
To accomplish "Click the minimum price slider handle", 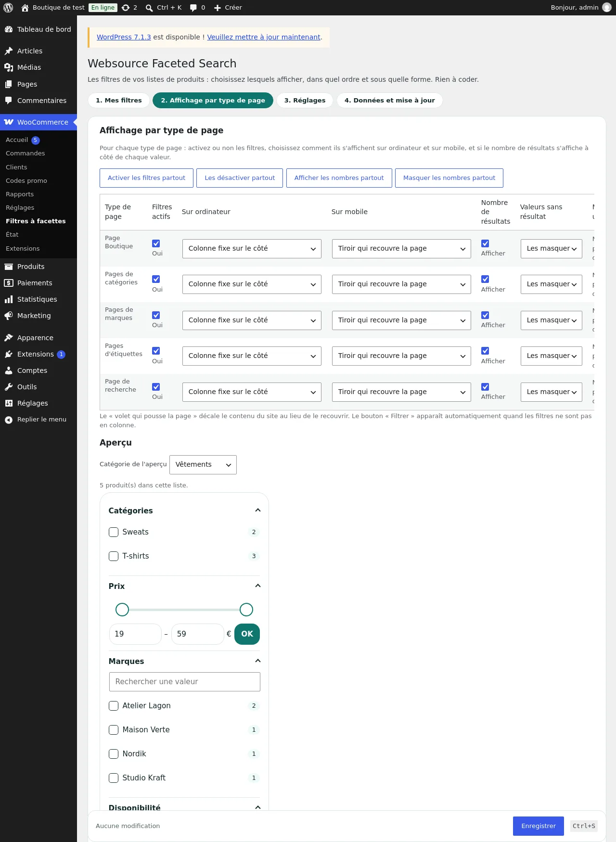I will pyautogui.click(x=122, y=610).
